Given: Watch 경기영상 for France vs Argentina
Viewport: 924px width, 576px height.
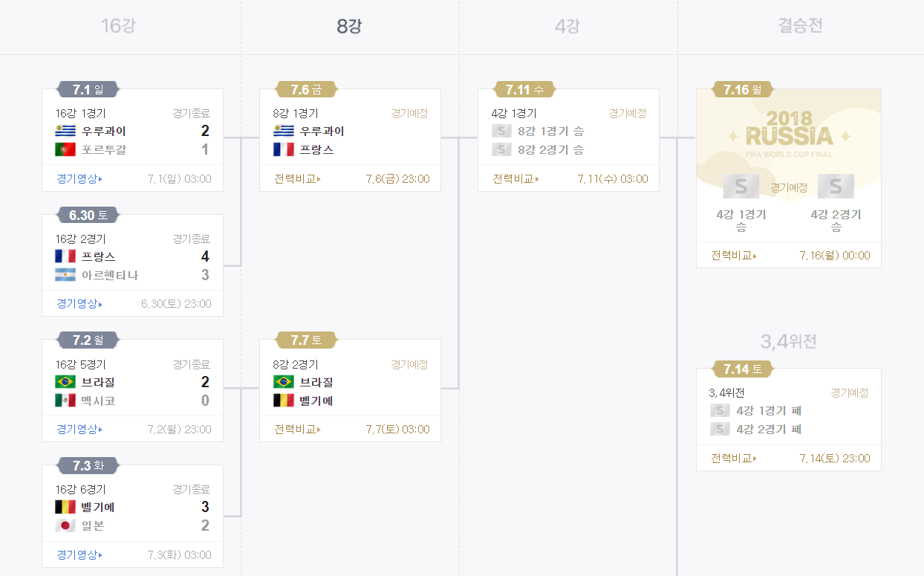Looking at the screenshot, I should pos(79,304).
